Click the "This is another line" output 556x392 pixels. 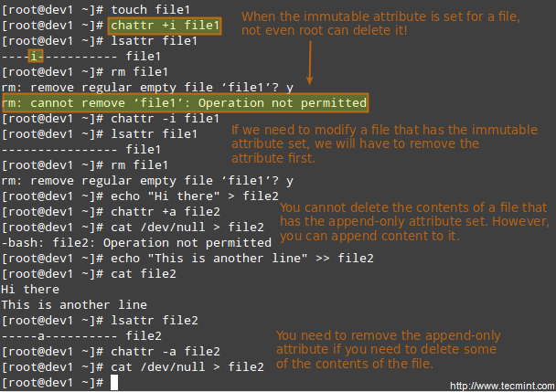pyautogui.click(x=74, y=304)
